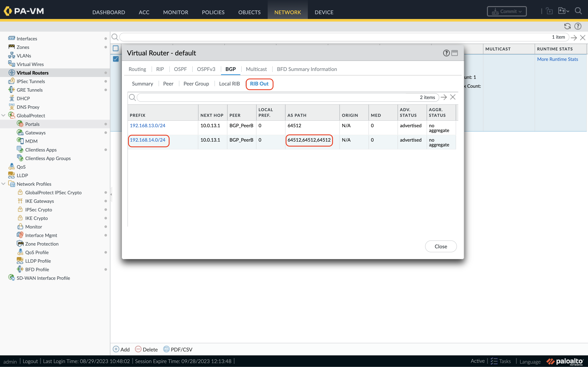Image resolution: width=588 pixels, height=367 pixels.
Task: Click the Zones icon in the sidebar
Action: (x=11, y=47)
